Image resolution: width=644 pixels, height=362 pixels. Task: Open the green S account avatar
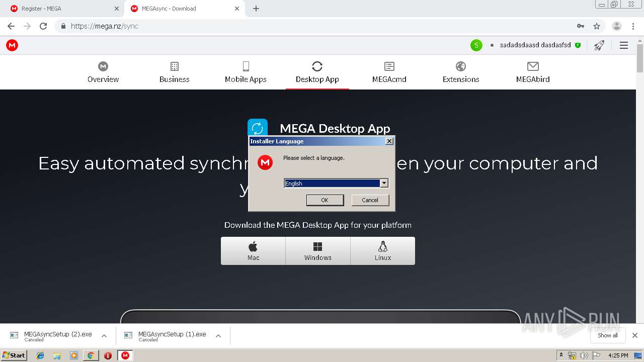[476, 45]
